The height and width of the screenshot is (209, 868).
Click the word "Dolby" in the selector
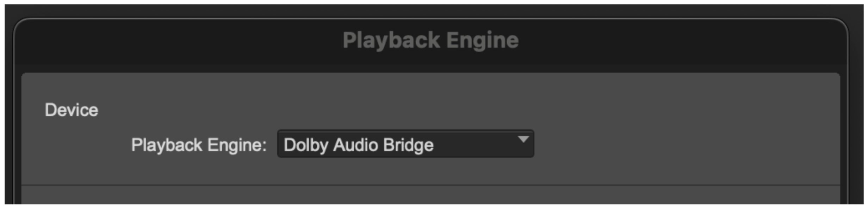pos(305,145)
